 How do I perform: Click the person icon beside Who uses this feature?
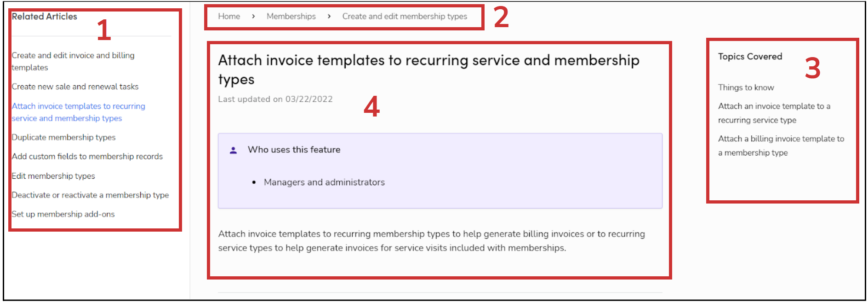pyautogui.click(x=234, y=149)
